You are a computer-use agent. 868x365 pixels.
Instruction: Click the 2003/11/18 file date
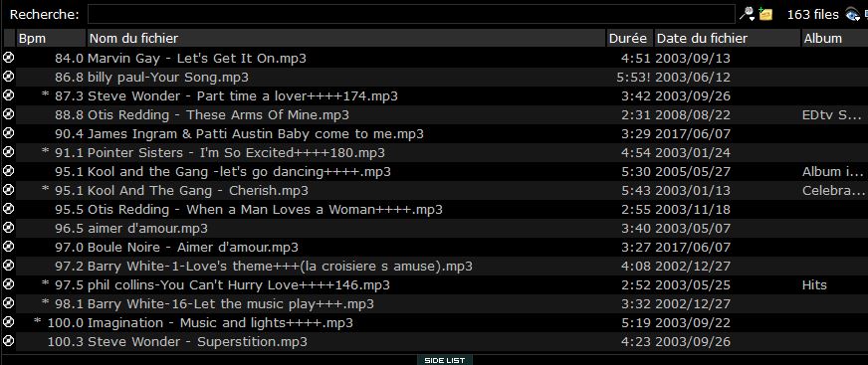[x=693, y=209]
